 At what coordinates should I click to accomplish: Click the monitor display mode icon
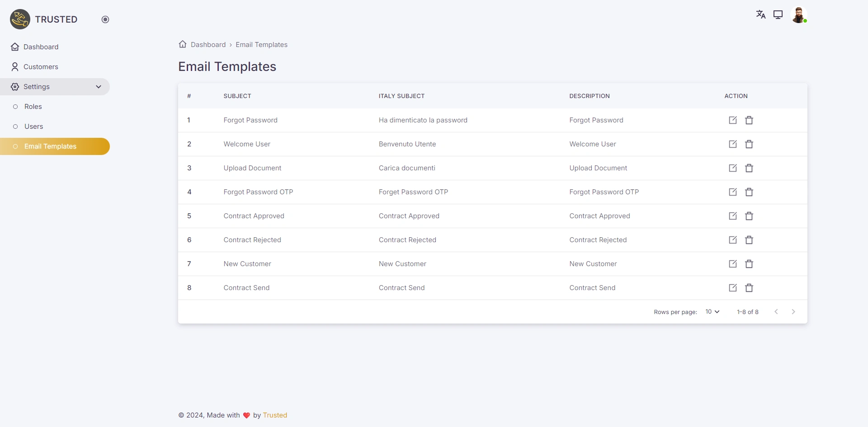(x=778, y=14)
